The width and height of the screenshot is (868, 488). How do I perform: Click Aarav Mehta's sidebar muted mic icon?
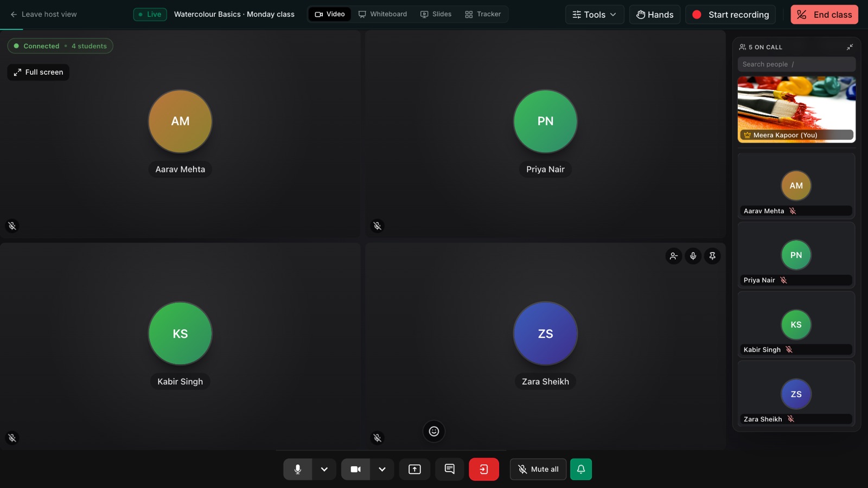[793, 211]
